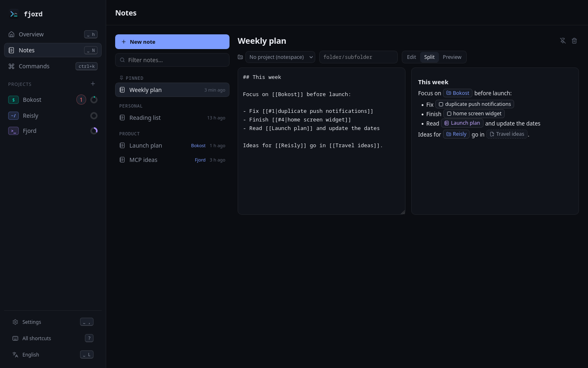Image resolution: width=588 pixels, height=368 pixels.
Task: Click the translate icon beside English
Action: point(16,355)
